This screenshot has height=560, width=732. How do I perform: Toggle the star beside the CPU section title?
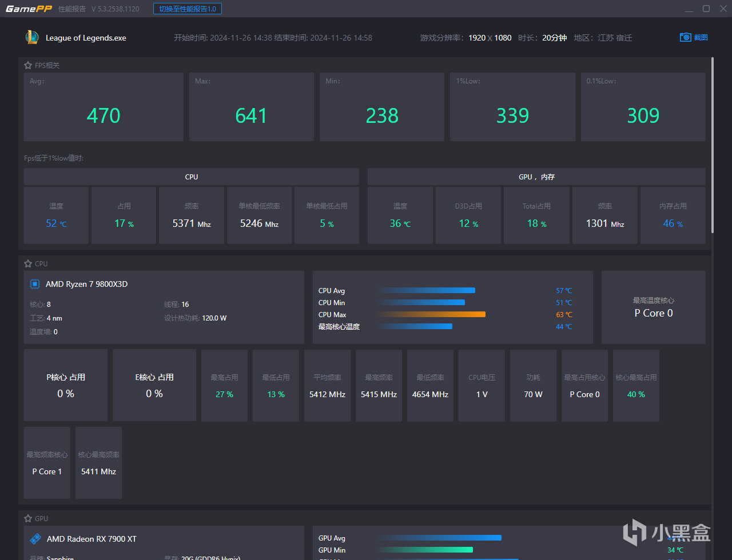point(28,263)
